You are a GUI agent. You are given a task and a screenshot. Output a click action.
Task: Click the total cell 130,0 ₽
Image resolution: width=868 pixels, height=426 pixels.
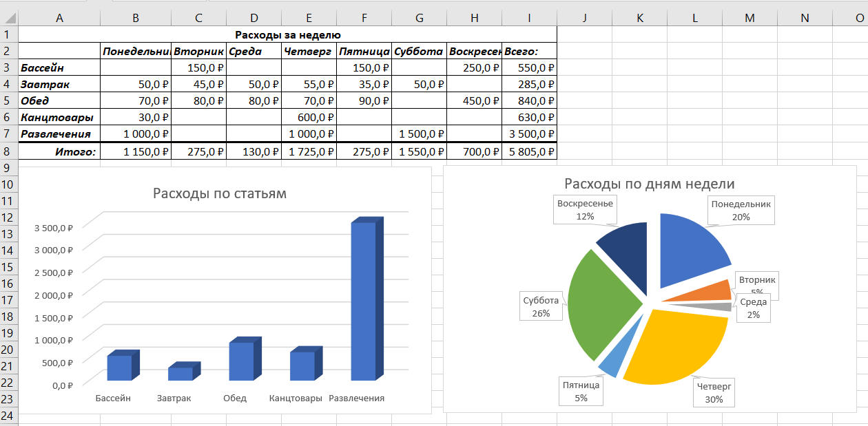[254, 151]
